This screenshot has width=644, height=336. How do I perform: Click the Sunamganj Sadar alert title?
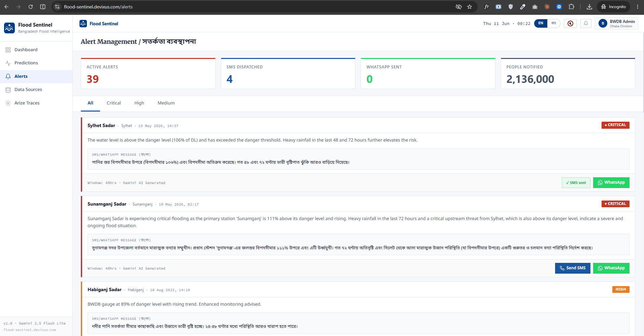107,204
